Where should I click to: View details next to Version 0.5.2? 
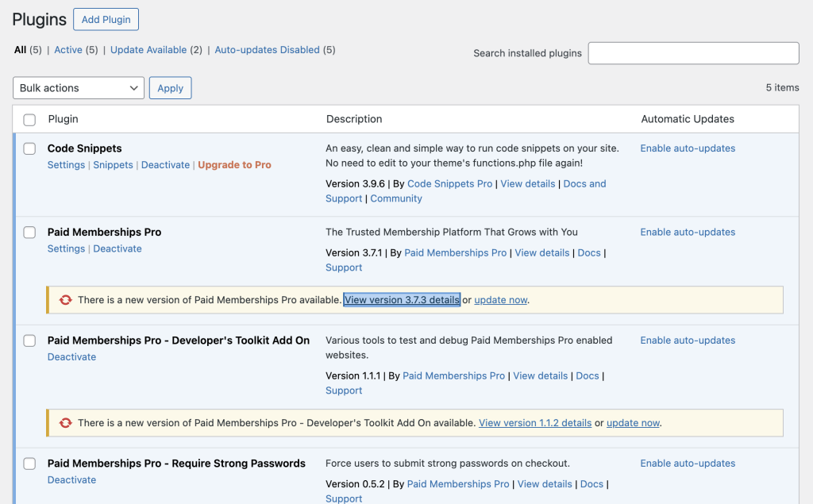pos(545,484)
